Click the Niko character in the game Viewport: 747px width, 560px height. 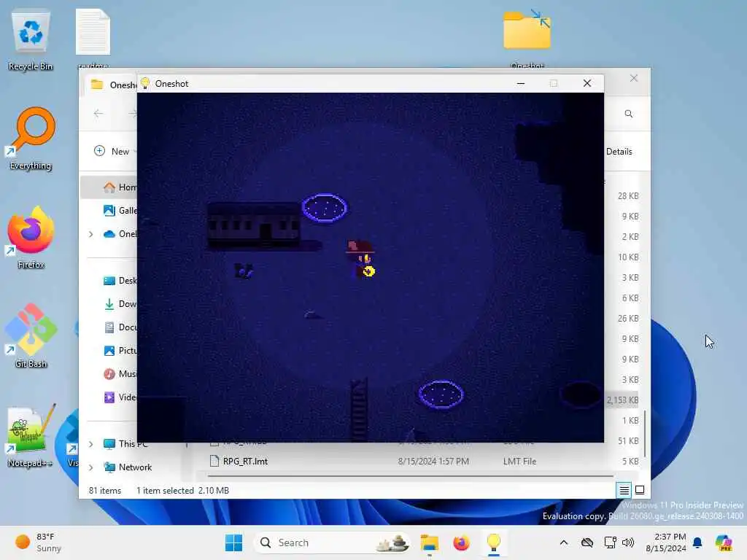361,260
